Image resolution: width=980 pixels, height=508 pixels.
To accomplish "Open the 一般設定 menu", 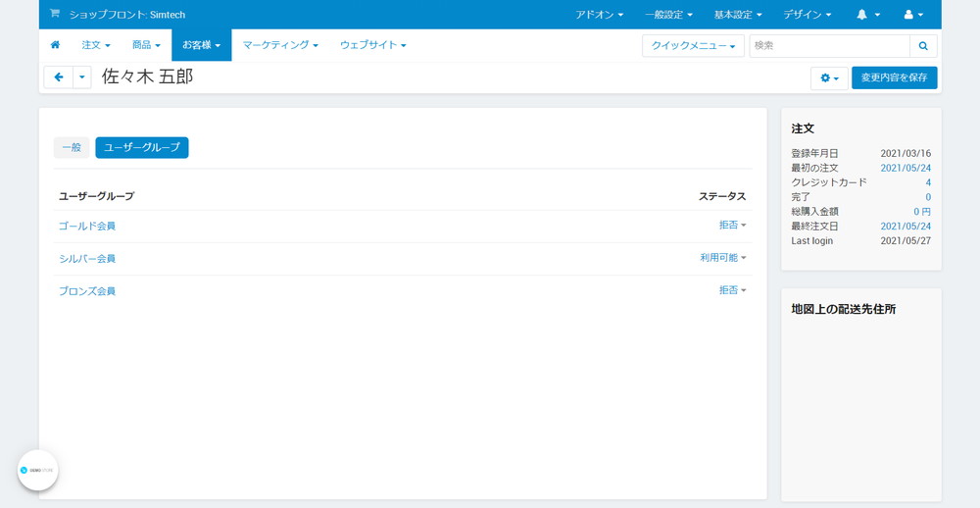I will [x=668, y=15].
